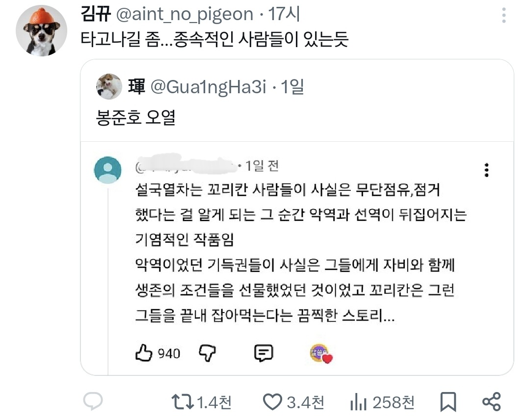Viewport: 530px width, 420px height.
Task: Open quoted user's small profile avatar
Action: (x=109, y=87)
